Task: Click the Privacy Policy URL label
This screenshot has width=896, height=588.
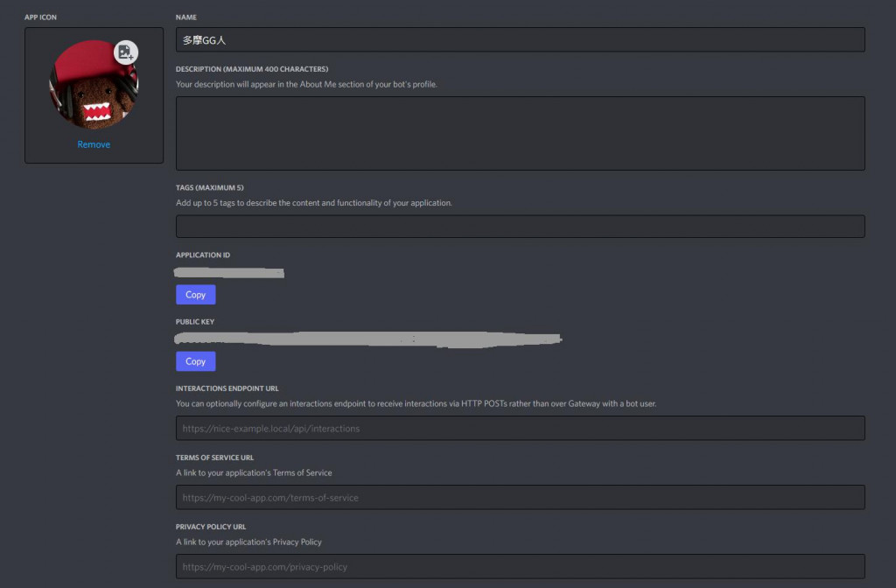Action: click(211, 527)
